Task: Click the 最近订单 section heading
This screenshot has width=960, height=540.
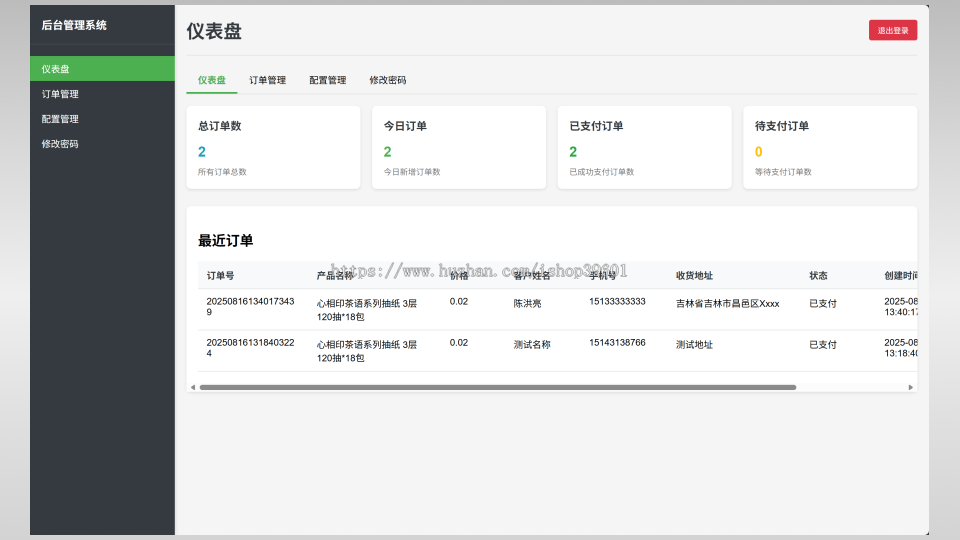Action: click(x=225, y=241)
